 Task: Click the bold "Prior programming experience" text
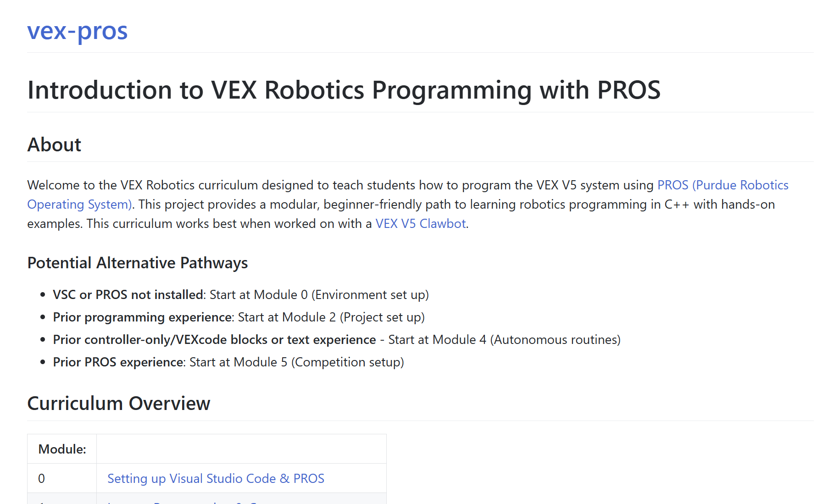[142, 317]
